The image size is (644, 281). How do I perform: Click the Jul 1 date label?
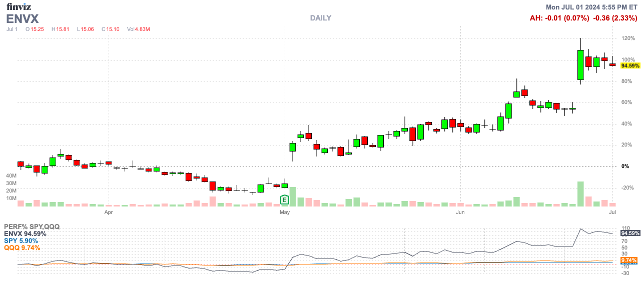[x=12, y=29]
